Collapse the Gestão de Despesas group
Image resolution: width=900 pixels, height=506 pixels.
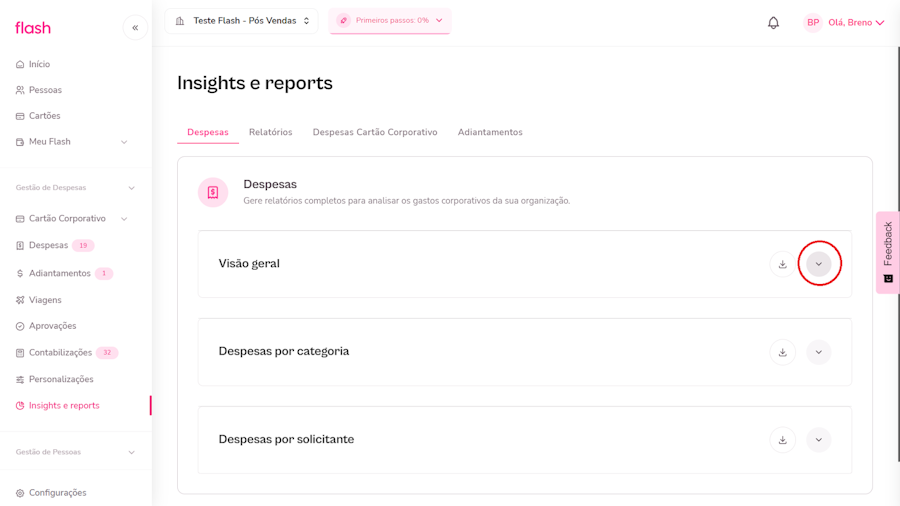pyautogui.click(x=131, y=188)
